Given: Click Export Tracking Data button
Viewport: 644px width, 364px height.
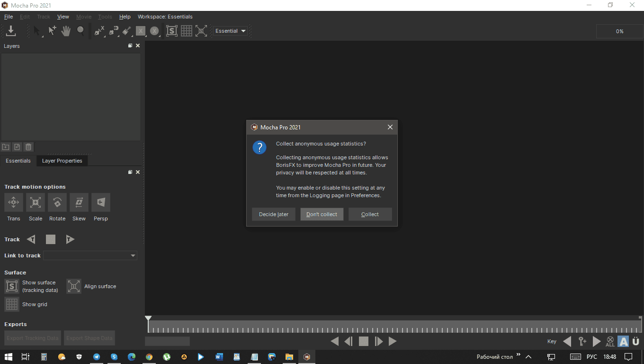Looking at the screenshot, I should 33,338.
